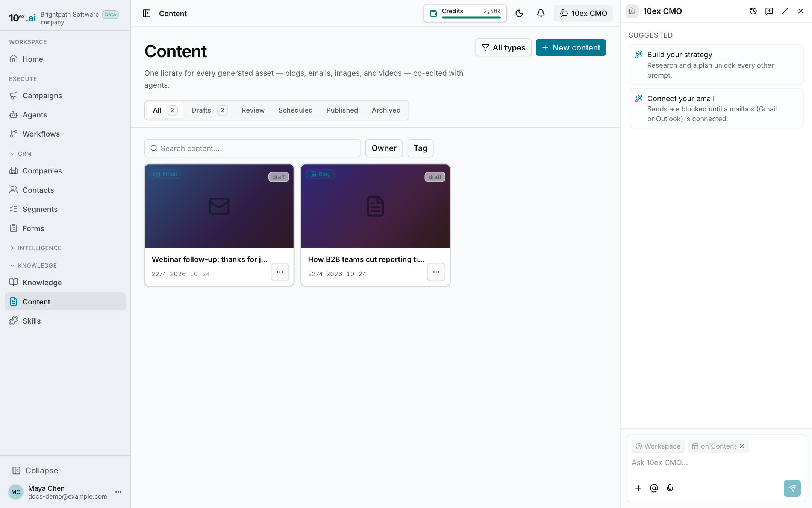Collapse the CRM section
812x508 pixels.
(x=21, y=154)
